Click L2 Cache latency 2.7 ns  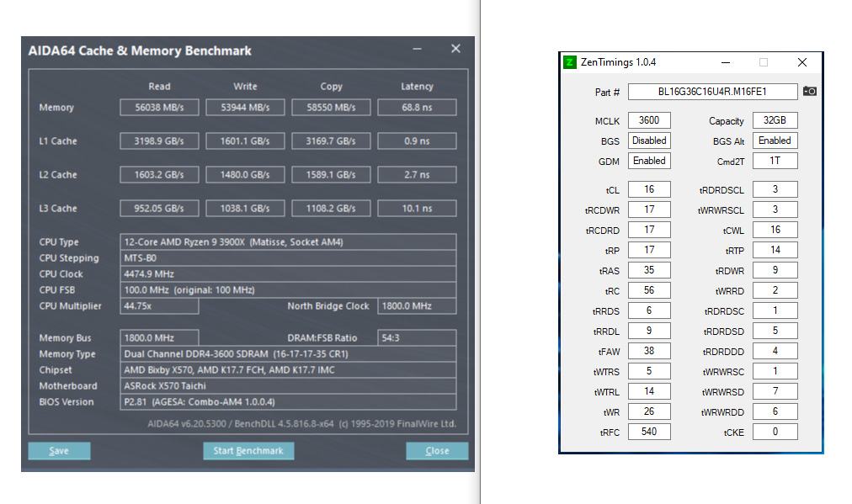(x=417, y=175)
